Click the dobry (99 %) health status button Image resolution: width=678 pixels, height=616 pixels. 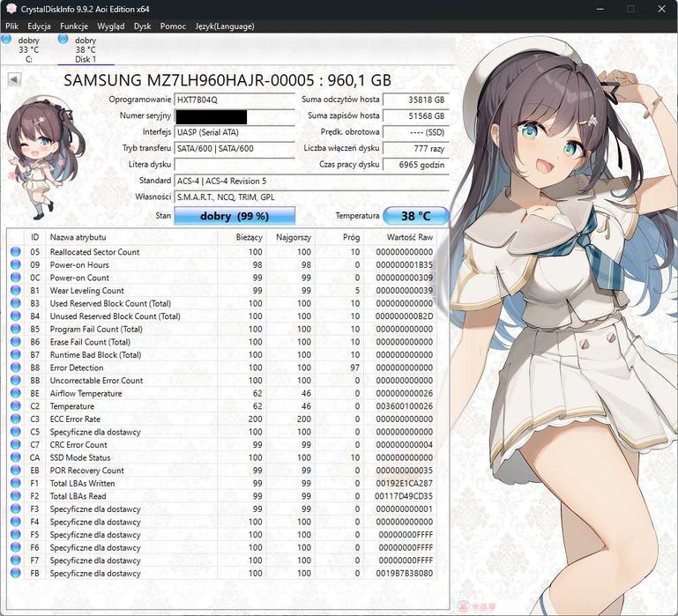click(235, 216)
